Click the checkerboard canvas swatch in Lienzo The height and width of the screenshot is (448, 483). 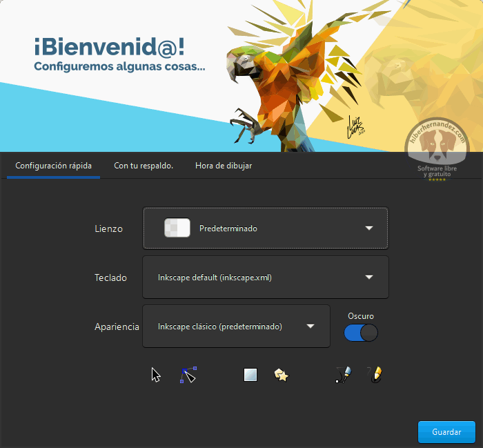[x=177, y=228]
